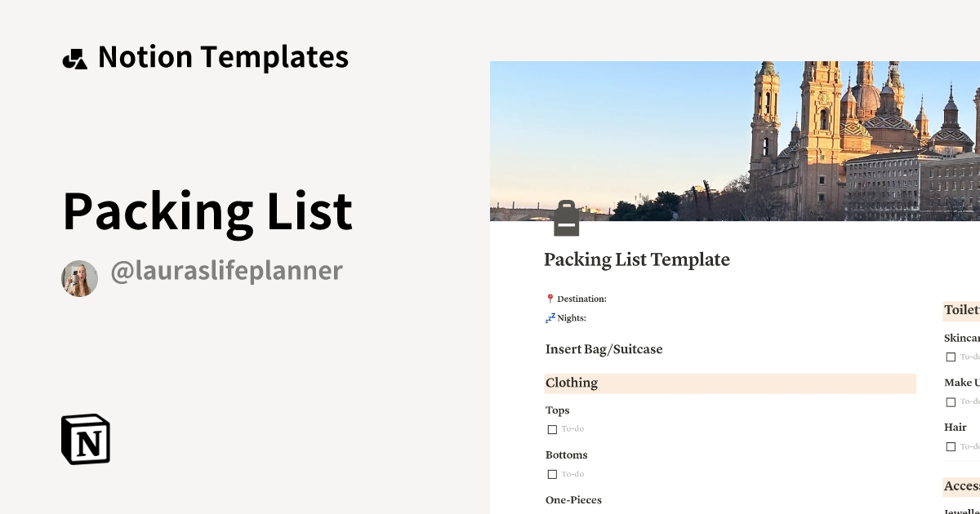Click the luggage page icon above the title
Viewport: 980px width, 514px height.
click(x=567, y=217)
